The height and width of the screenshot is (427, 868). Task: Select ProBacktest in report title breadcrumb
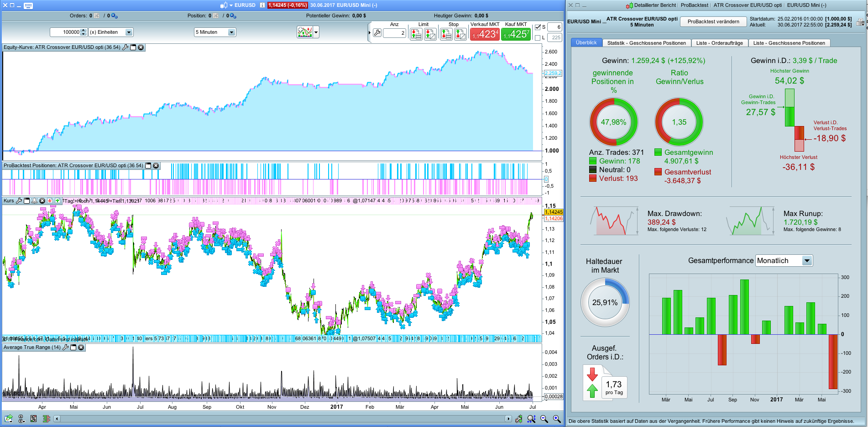(695, 5)
